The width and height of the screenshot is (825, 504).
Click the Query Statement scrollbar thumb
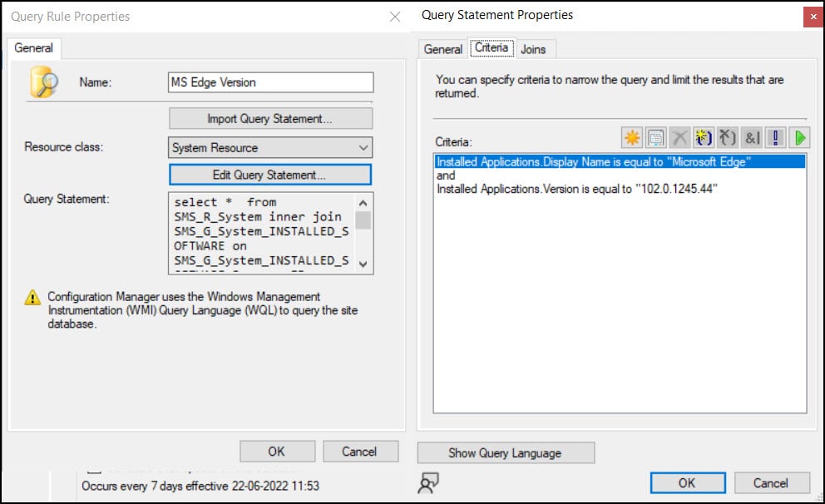coord(363,220)
